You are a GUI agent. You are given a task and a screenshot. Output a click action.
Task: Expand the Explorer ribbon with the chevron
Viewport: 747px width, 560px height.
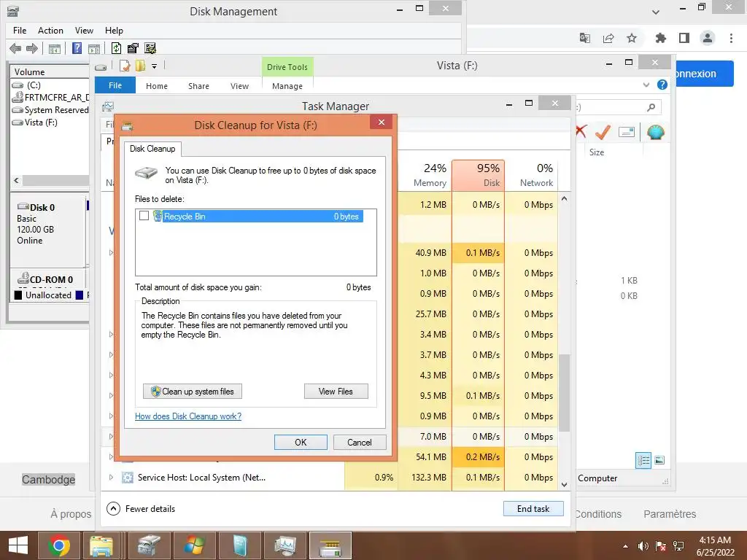click(646, 85)
